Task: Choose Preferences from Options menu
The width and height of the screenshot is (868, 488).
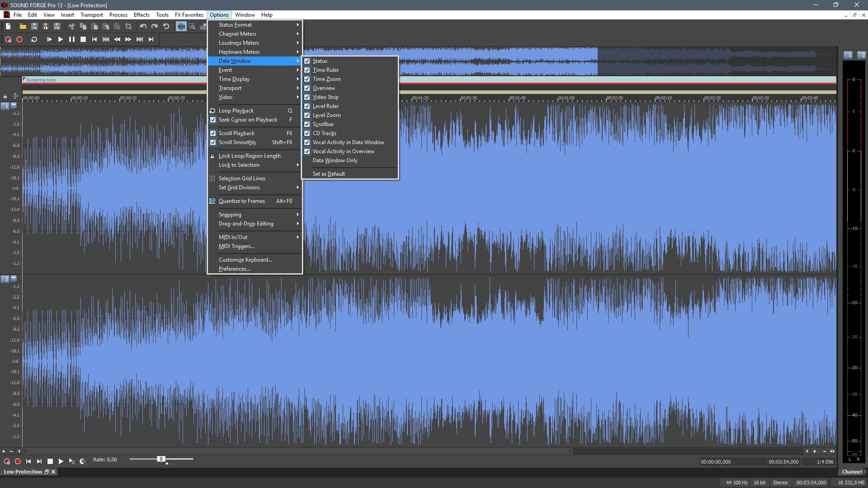Action: pyautogui.click(x=255, y=269)
